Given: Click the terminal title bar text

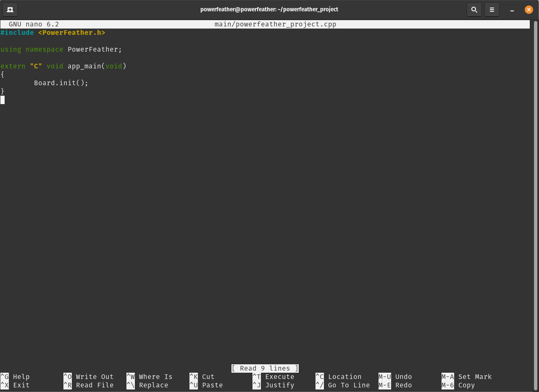Looking at the screenshot, I should point(269,9).
